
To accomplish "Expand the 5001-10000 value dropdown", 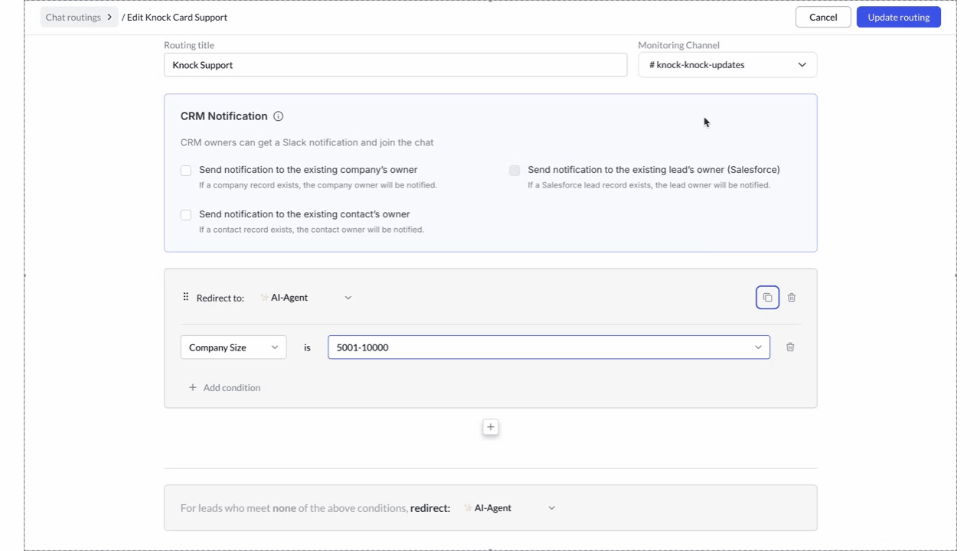I will pos(548,347).
